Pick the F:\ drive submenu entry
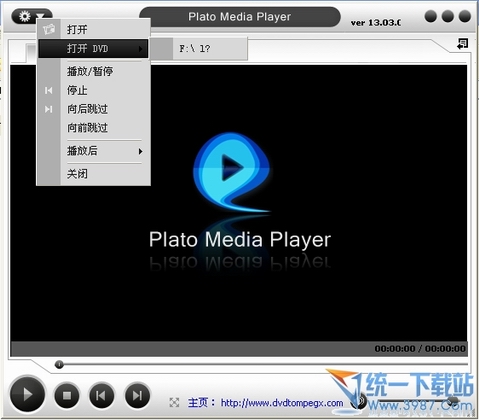 [198, 49]
